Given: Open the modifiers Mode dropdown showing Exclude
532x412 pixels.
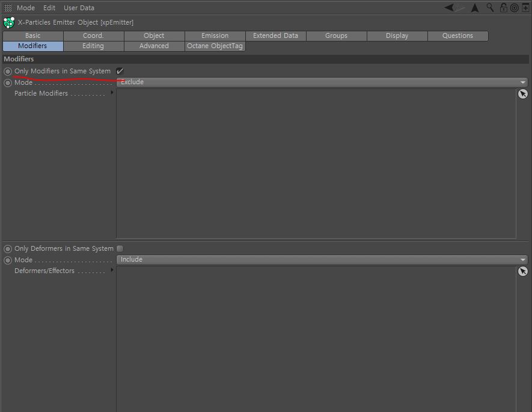Looking at the screenshot, I should coord(322,82).
